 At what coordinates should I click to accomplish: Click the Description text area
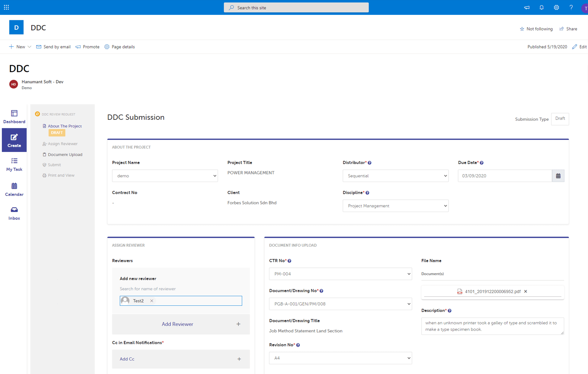click(x=492, y=326)
